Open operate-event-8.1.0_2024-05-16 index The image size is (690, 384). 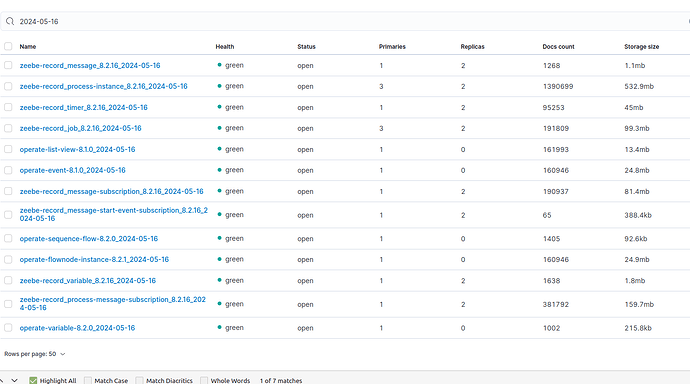73,170
